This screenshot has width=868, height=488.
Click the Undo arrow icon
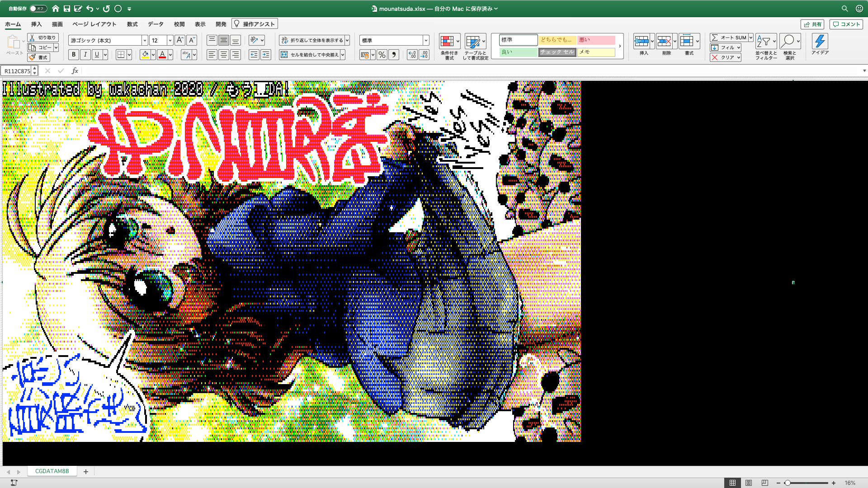[90, 9]
